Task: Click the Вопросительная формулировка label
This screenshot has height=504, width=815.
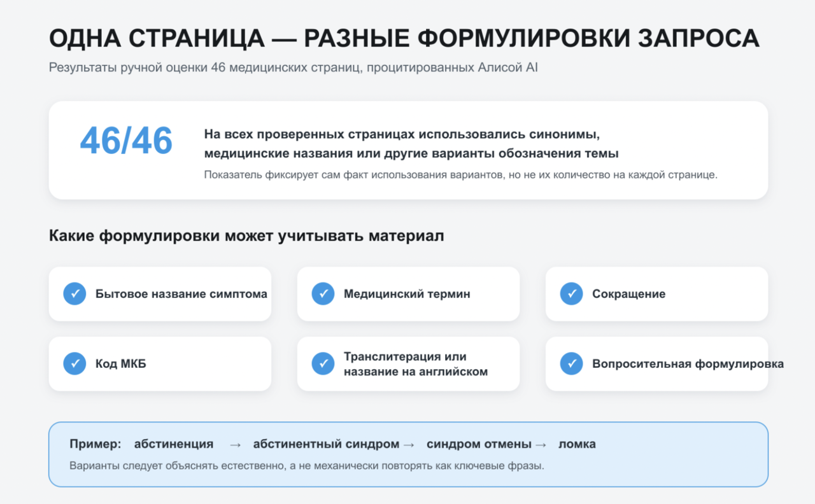Action: 688,364
